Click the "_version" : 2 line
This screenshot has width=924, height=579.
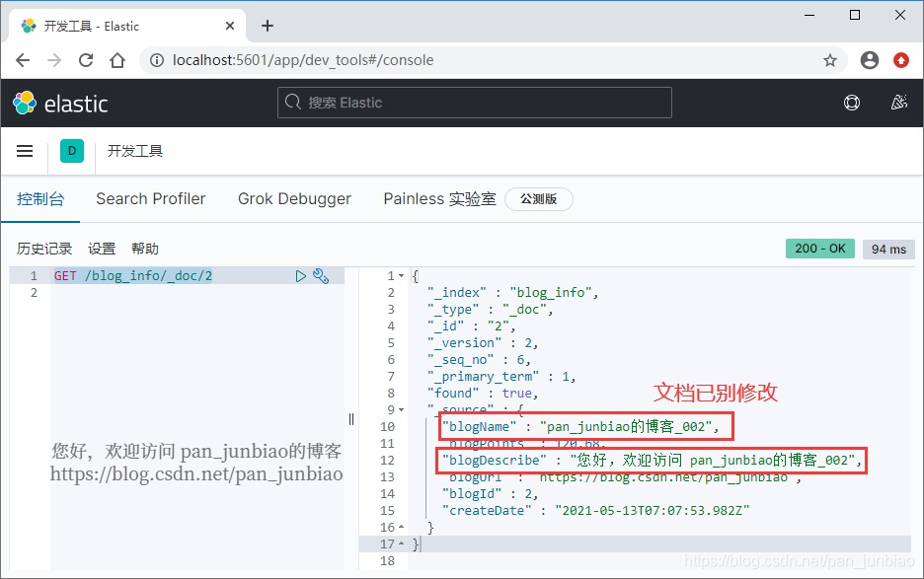[x=483, y=343]
